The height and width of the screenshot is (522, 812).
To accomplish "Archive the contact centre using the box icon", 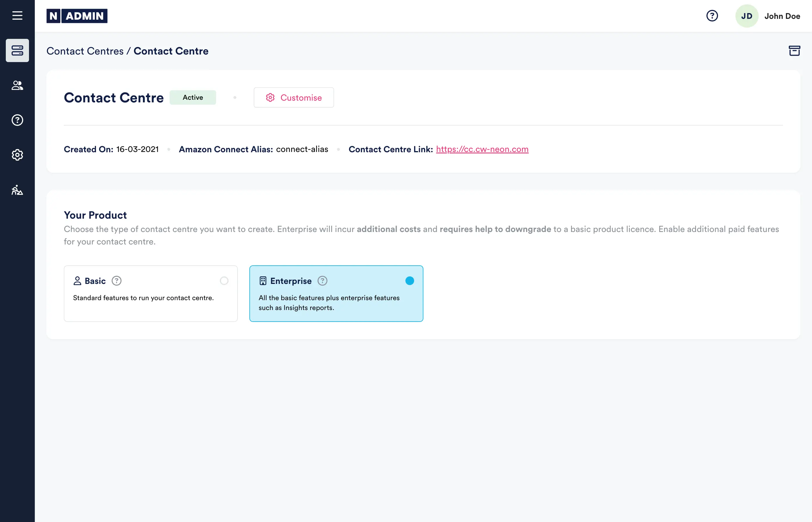I will click(794, 50).
